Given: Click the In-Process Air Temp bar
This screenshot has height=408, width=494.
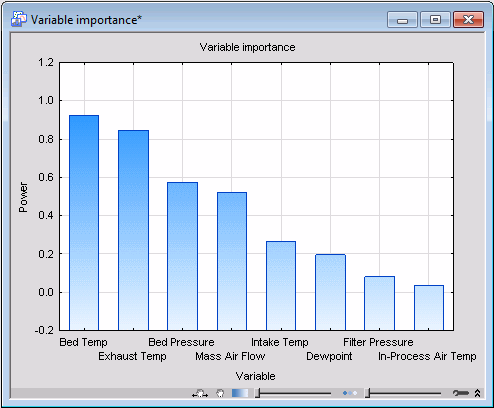Looking at the screenshot, I should click(x=429, y=308).
